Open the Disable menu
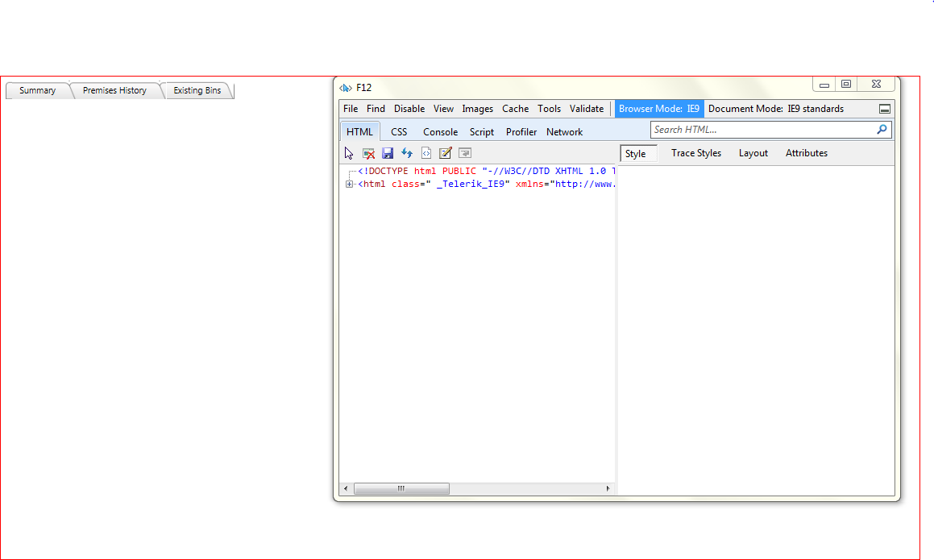This screenshot has height=560, width=934. pyautogui.click(x=409, y=109)
